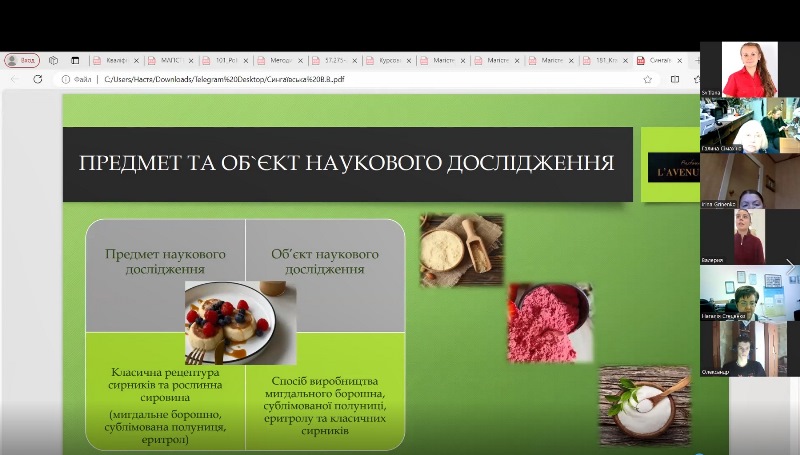
Task: Toggle the vertical tabs panel icon
Action: pos(75,60)
